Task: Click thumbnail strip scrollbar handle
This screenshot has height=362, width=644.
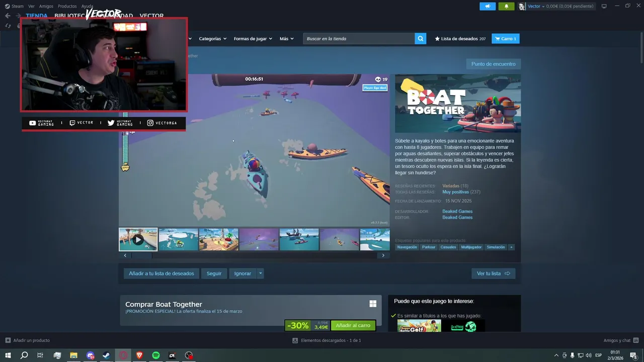Action: click(x=142, y=255)
